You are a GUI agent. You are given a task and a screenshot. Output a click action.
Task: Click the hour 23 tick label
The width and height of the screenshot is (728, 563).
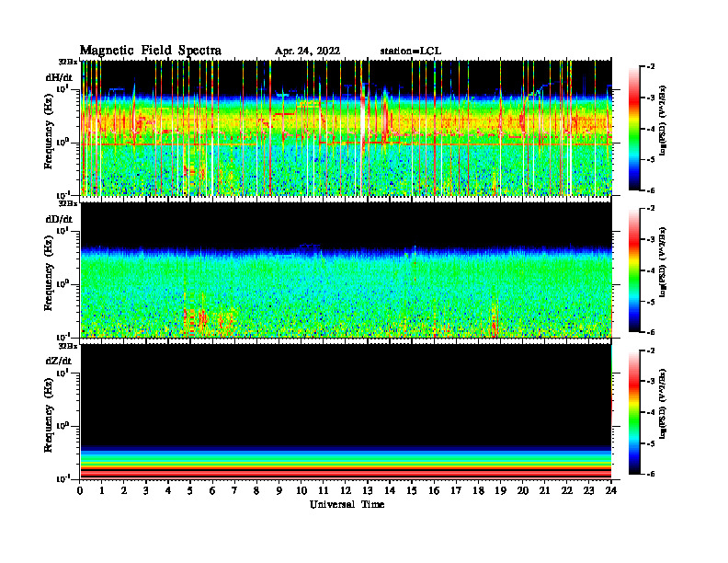tap(588, 490)
